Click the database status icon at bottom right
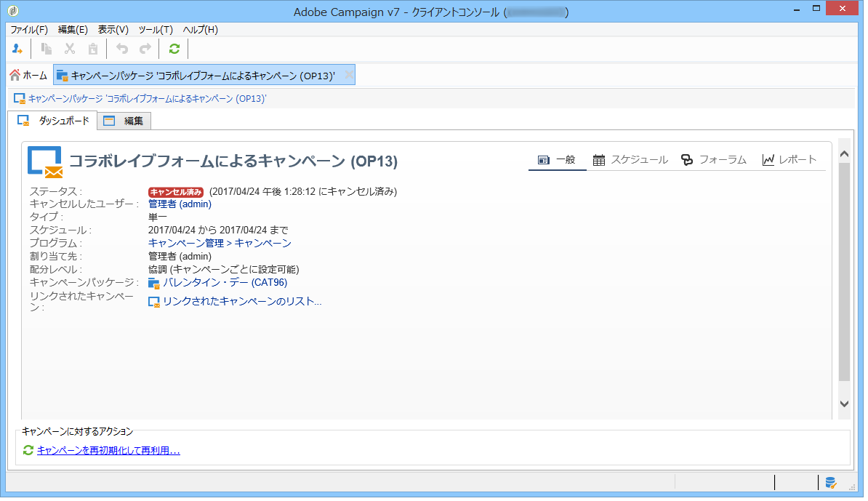 (830, 483)
